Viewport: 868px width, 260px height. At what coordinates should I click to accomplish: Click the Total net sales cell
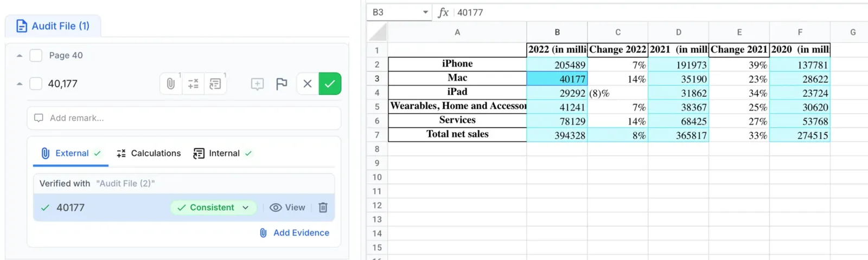tap(457, 135)
